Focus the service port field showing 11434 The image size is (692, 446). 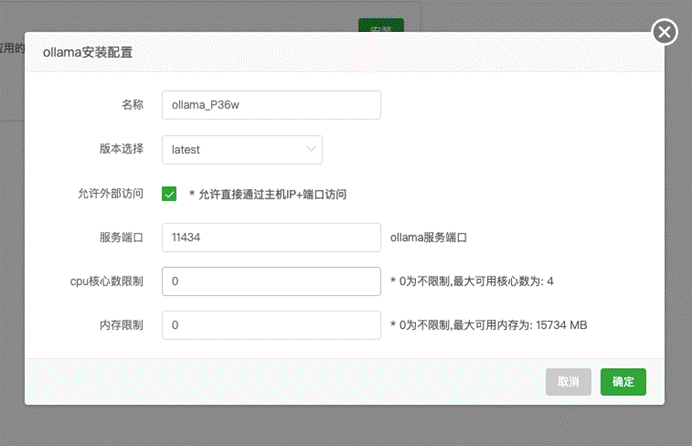[x=271, y=237]
